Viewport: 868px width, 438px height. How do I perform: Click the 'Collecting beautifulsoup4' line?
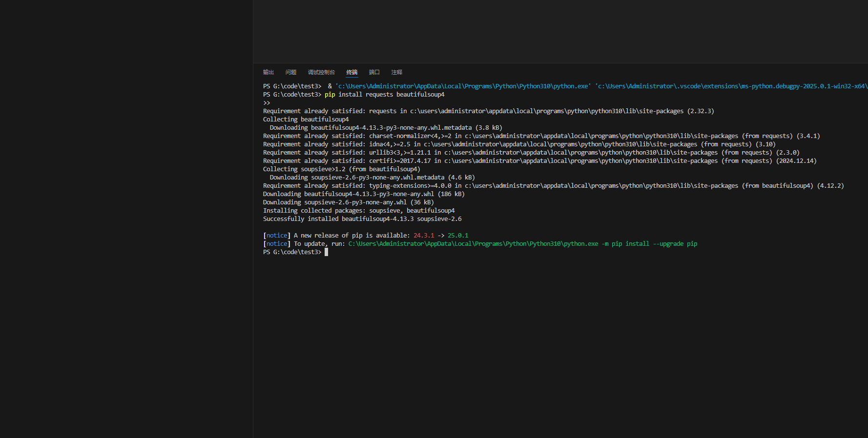click(306, 119)
